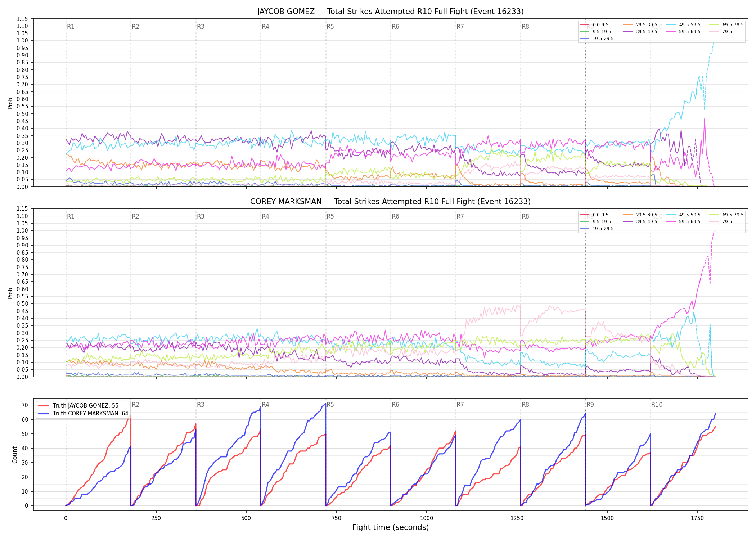Viewport: 756px width, 540px height.
Task: Click '59.5-69.5' in the Marksman chart legend
Action: 690,222
